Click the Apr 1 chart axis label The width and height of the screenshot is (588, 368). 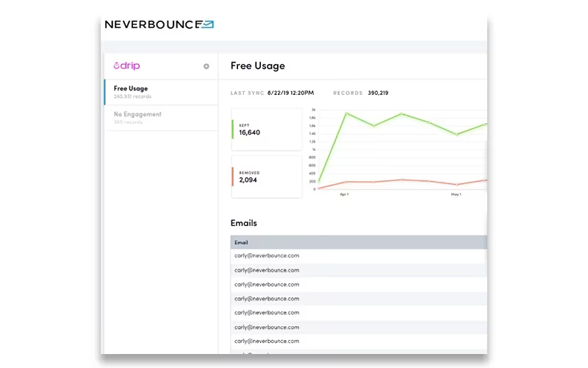pyautogui.click(x=344, y=194)
